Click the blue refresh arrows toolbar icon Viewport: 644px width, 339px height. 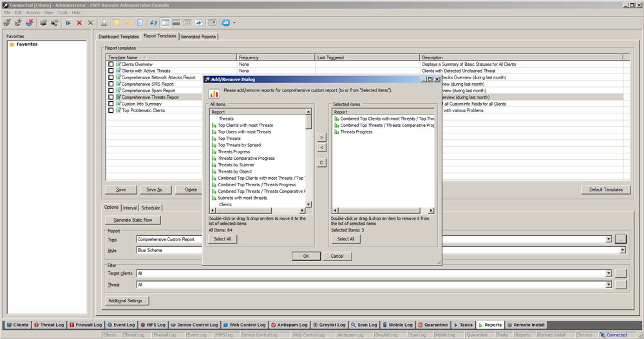[154, 23]
